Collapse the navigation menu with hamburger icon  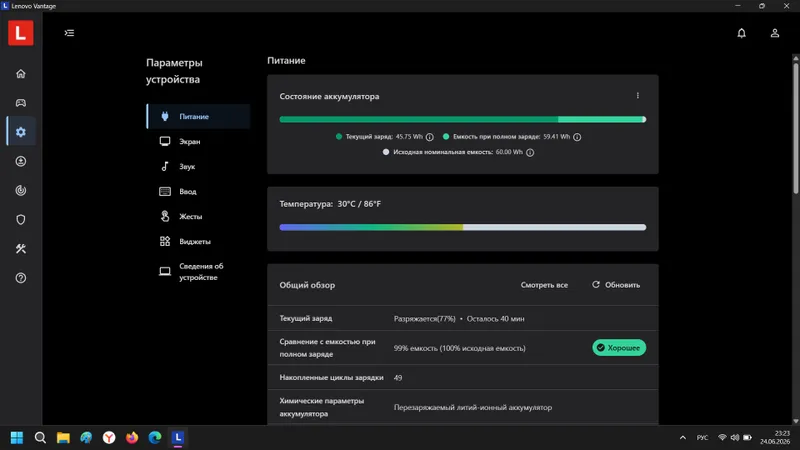tap(69, 33)
